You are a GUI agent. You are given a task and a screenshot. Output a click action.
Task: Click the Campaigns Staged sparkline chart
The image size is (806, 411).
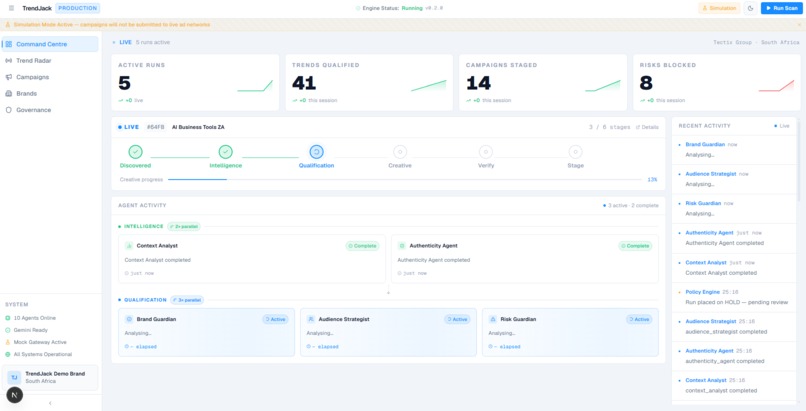click(602, 86)
